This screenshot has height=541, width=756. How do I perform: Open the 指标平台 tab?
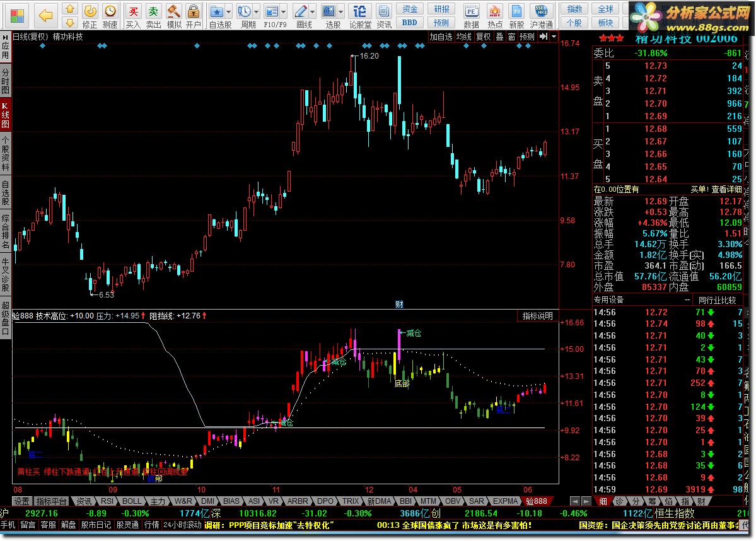52,501
